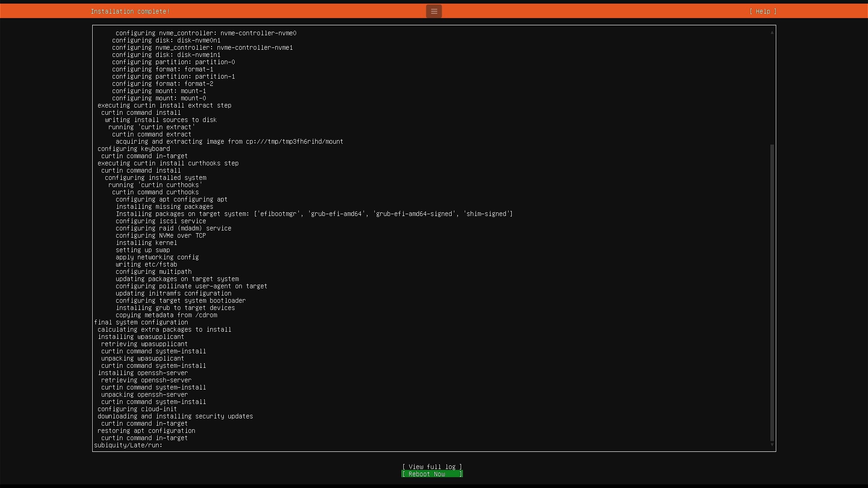Select the 'configuring cloud-init' log entry
This screenshot has width=868, height=488.
click(137, 409)
